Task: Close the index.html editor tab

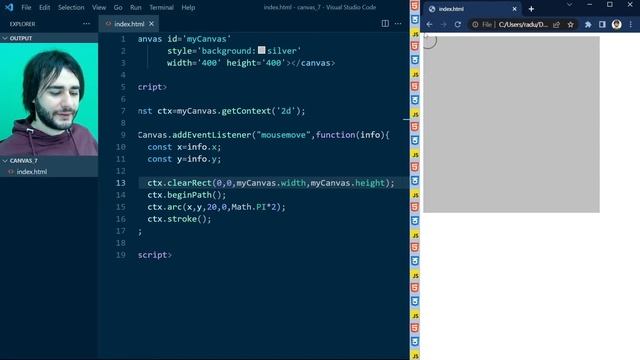Action: coord(151,24)
